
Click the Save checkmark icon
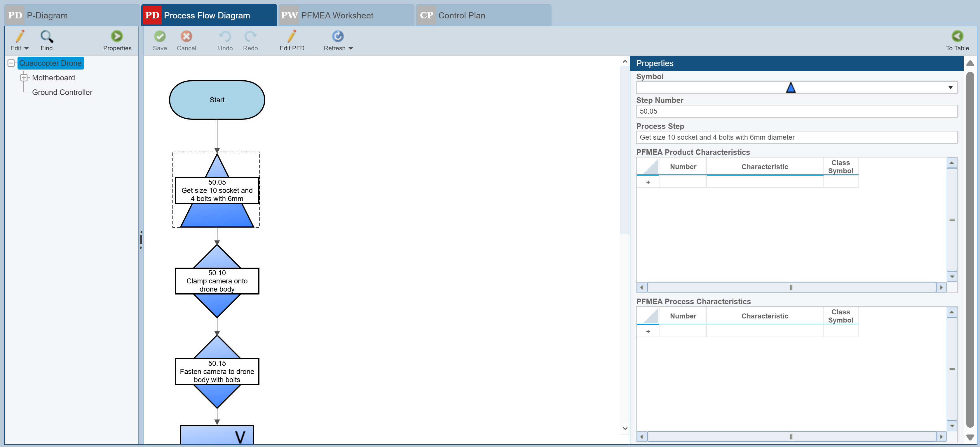pyautogui.click(x=160, y=37)
